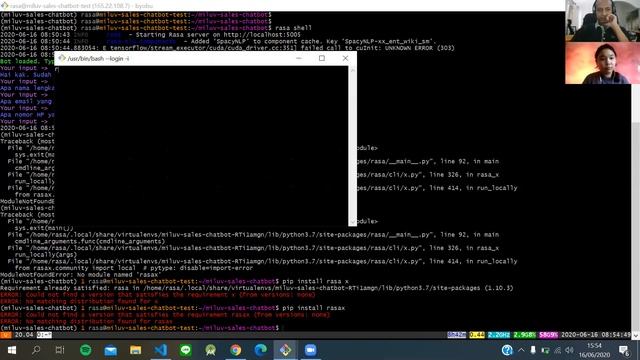Switch to Git Bash taskbar icon
The image size is (640, 360).
click(285, 350)
